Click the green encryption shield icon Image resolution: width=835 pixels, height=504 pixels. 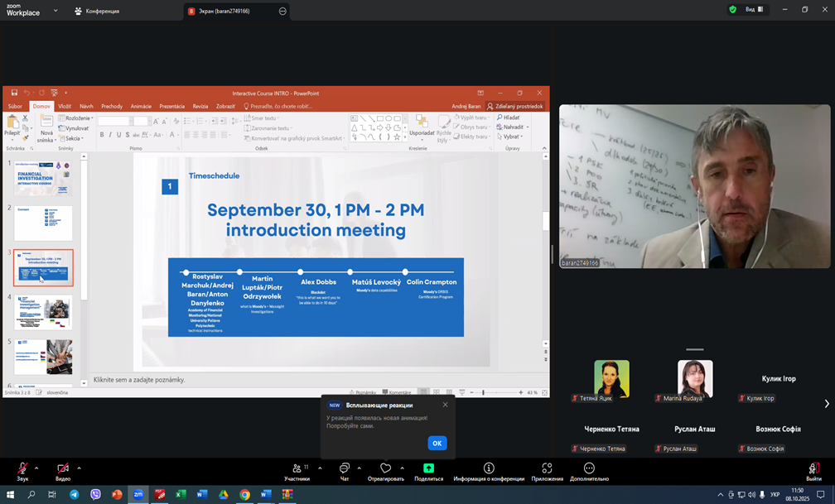[732, 10]
